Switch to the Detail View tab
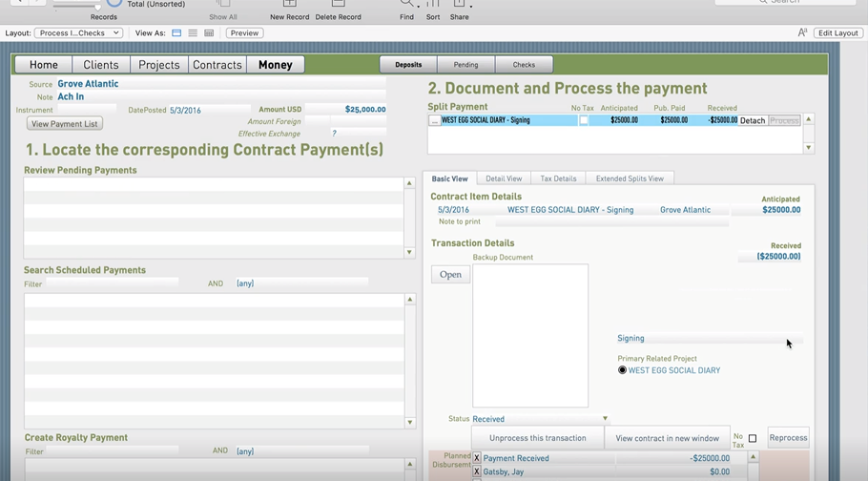This screenshot has width=868, height=481. 503,178
